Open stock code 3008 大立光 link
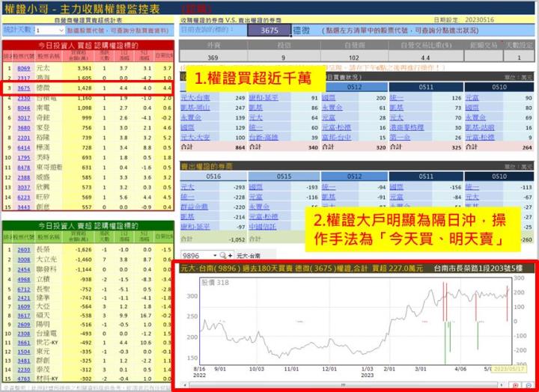Image resolution: width=539 pixels, height=392 pixels. 24,260
